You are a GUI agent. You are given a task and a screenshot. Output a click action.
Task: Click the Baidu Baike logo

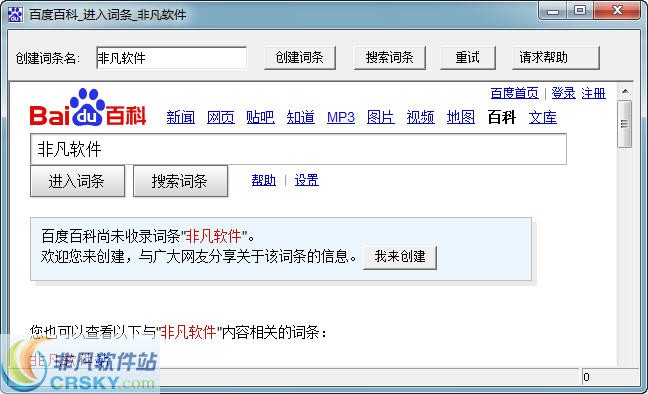click(88, 107)
